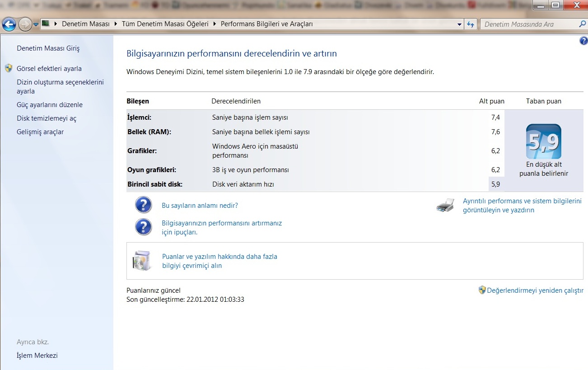Click the Forward arrow navigation button
588x370 pixels.
(25, 24)
